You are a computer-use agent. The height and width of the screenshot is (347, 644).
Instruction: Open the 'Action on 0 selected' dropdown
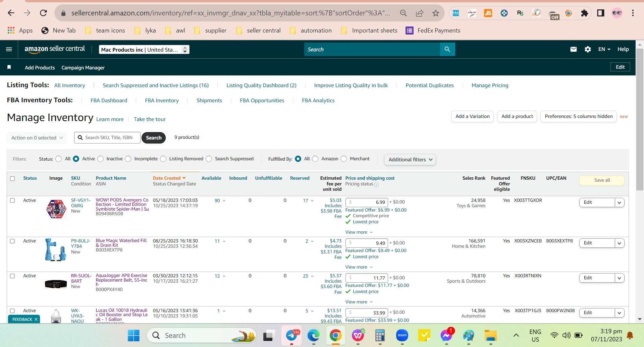coord(37,138)
